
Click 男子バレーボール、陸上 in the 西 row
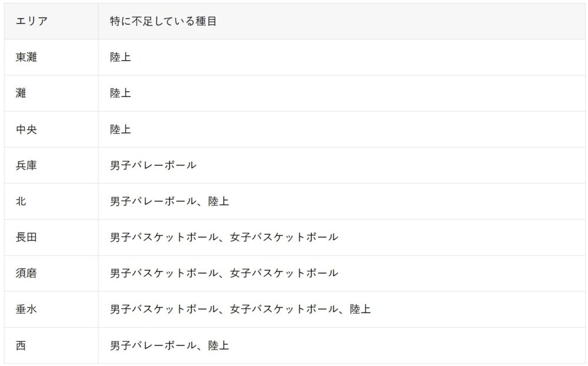click(169, 345)
